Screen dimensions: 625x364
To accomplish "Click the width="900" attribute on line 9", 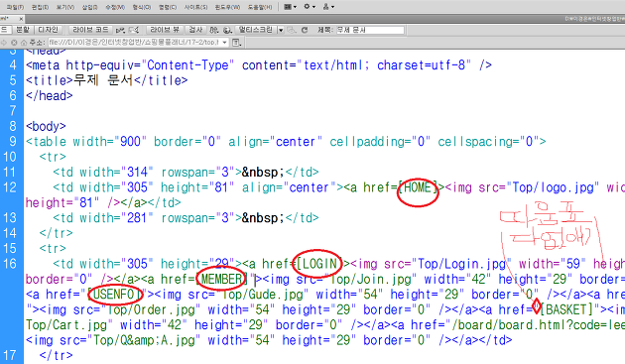I will (x=110, y=142).
